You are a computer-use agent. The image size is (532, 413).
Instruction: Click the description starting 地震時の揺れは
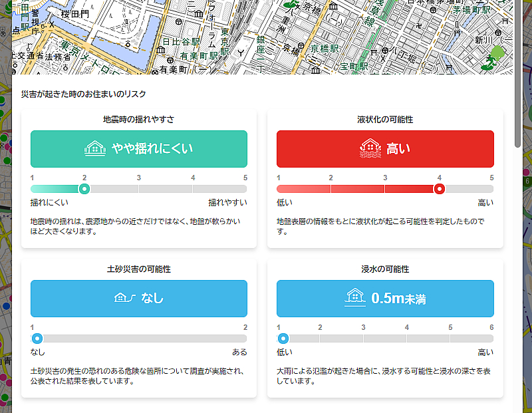136,226
